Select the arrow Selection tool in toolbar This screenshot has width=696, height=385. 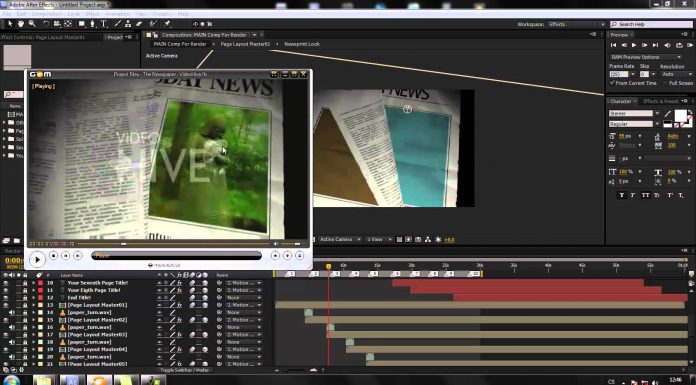click(10, 24)
